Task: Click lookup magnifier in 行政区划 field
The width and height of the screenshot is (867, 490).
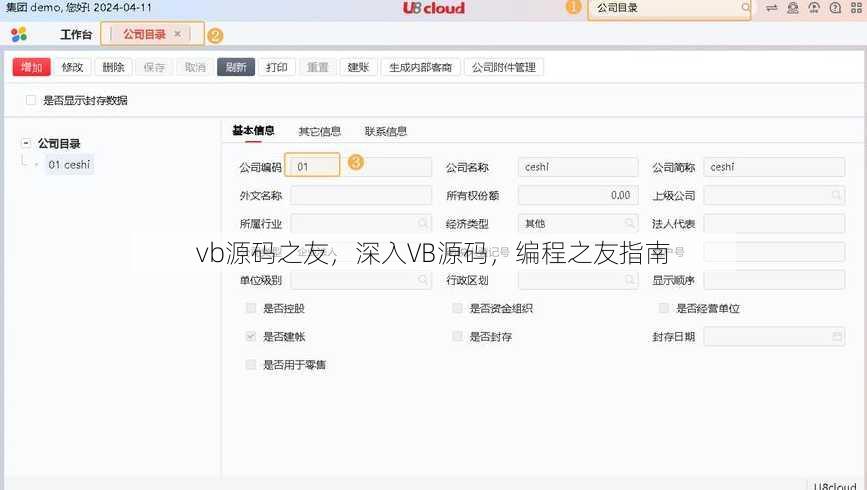Action: click(629, 280)
